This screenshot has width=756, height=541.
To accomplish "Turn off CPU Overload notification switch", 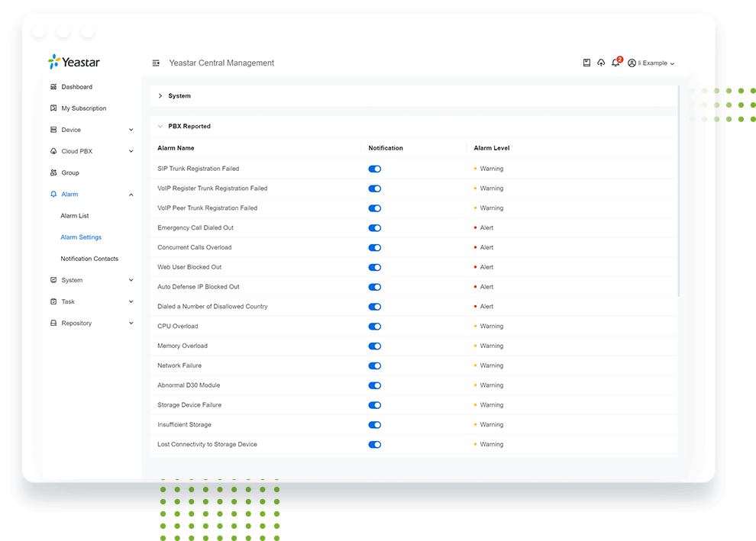I will click(374, 327).
